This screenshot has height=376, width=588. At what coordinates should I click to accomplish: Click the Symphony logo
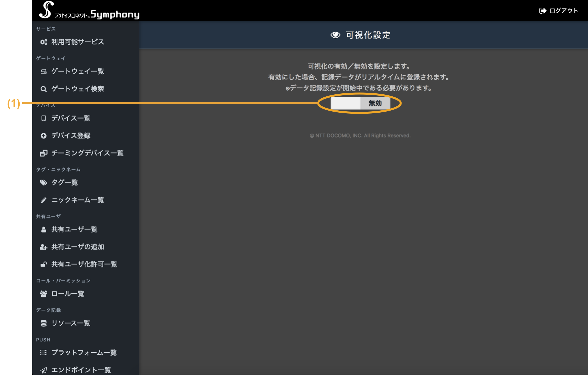pos(89,10)
